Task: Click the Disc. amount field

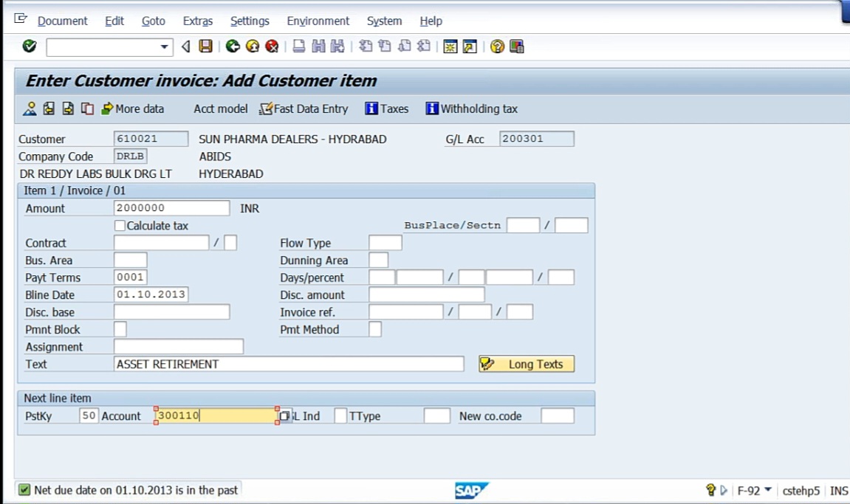Action: point(427,295)
